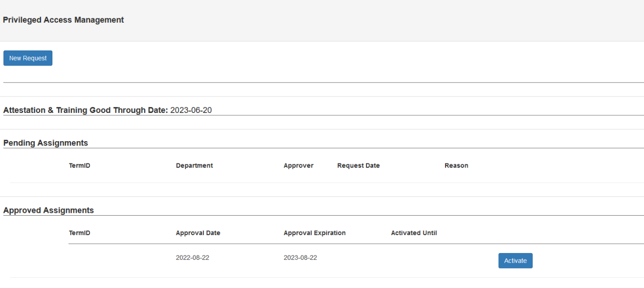
Task: Click the TermID column header under Approved Assignments
Action: point(80,233)
